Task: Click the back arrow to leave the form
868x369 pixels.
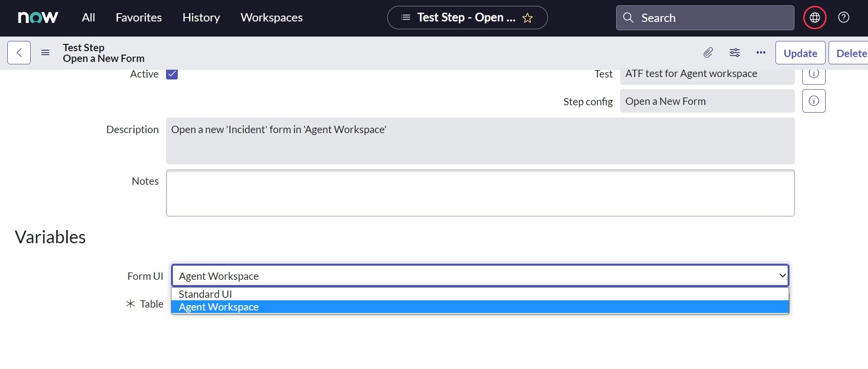Action: click(x=19, y=53)
